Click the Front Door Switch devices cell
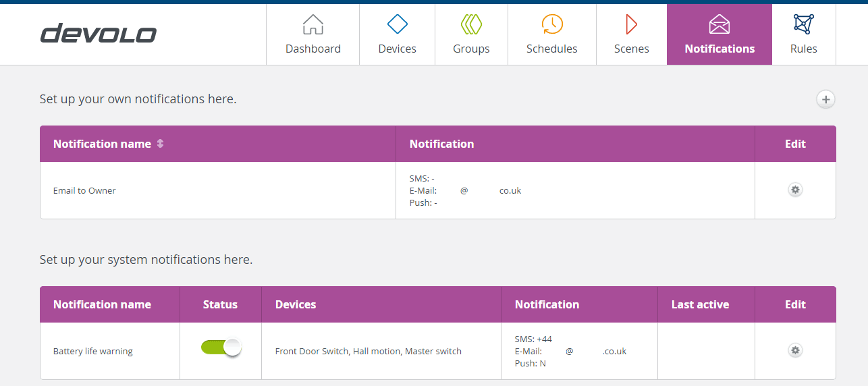Image resolution: width=868 pixels, height=386 pixels. pos(368,352)
